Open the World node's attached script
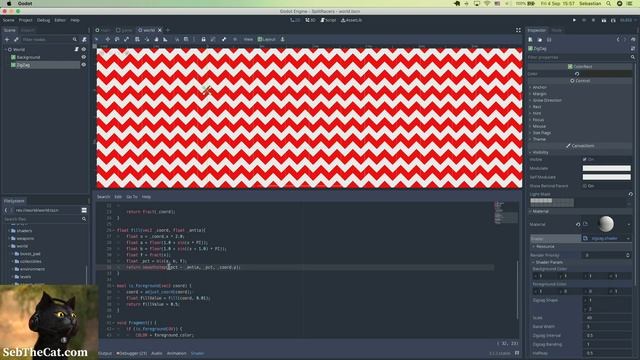The height and width of the screenshot is (360, 640). pos(76,49)
